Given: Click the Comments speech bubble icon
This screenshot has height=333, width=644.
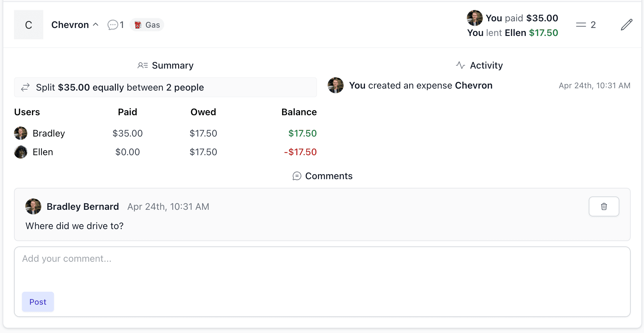Looking at the screenshot, I should pos(297,176).
